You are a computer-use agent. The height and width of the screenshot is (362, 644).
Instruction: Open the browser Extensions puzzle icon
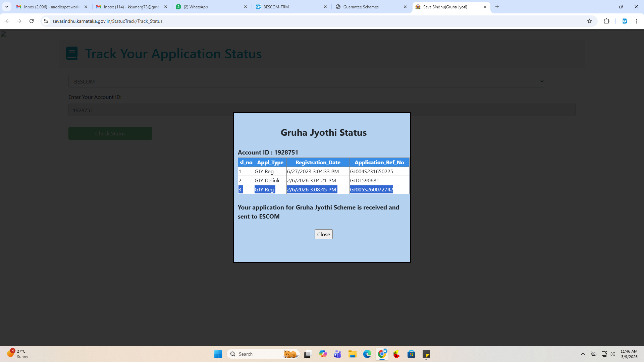tap(606, 21)
